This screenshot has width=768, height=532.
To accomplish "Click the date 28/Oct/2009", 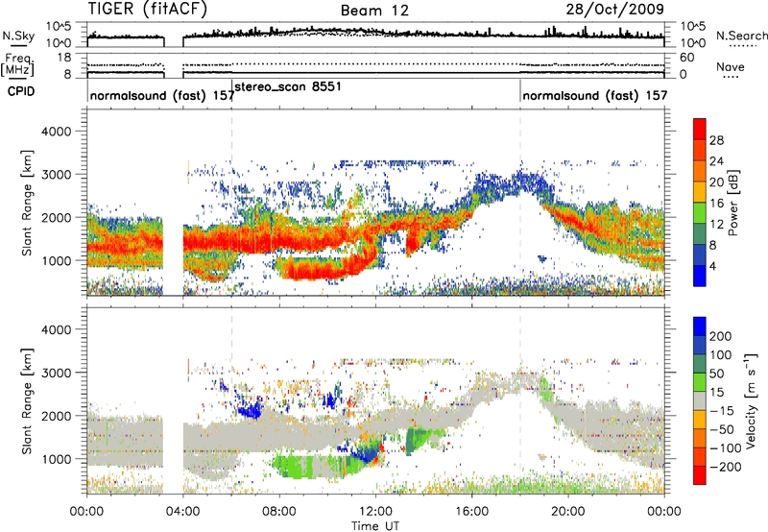I will [615, 9].
